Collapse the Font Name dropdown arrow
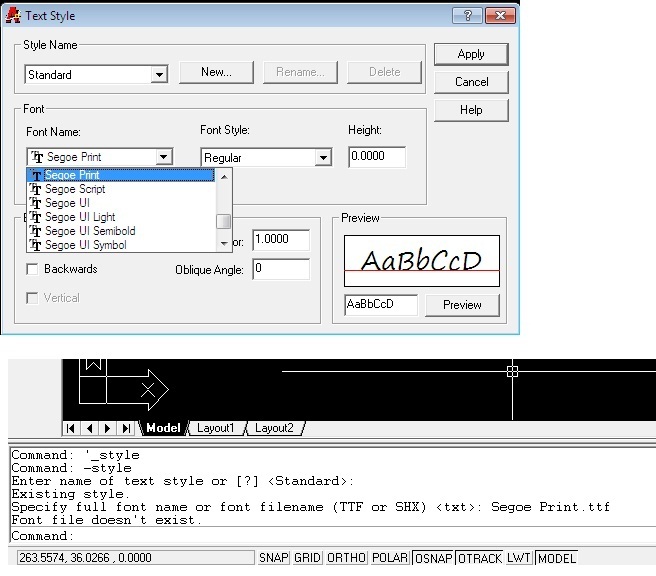 164,157
